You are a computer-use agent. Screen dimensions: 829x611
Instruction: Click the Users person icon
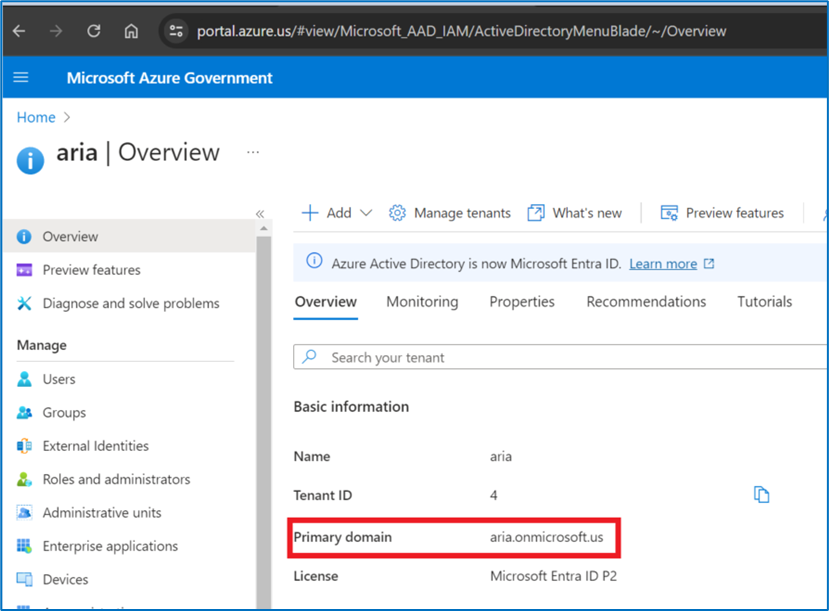coord(24,379)
